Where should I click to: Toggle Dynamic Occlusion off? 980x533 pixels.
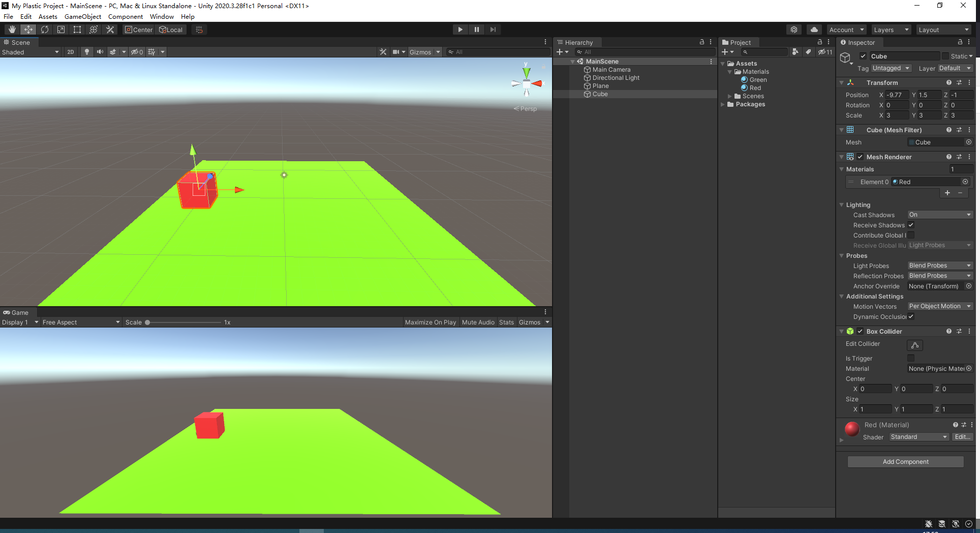click(911, 316)
